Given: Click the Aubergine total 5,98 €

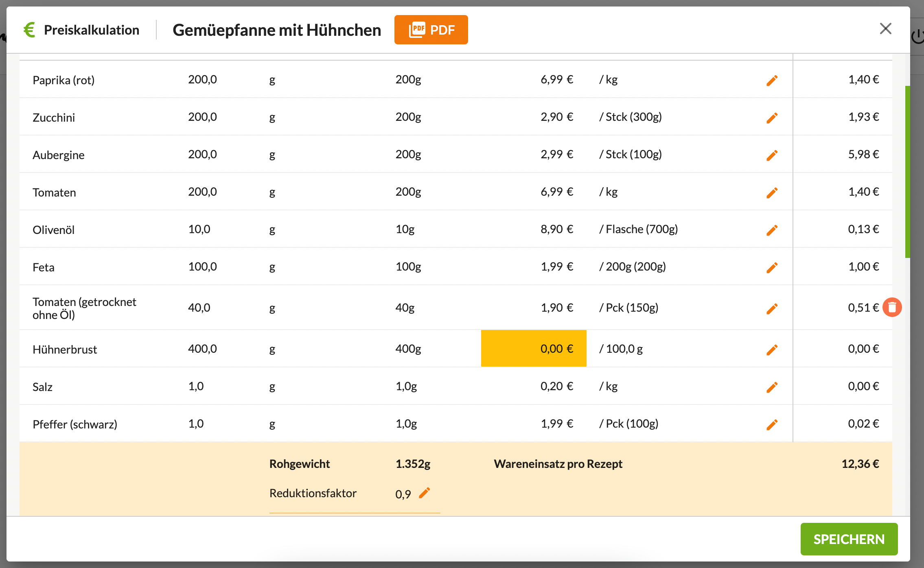Looking at the screenshot, I should (x=863, y=154).
